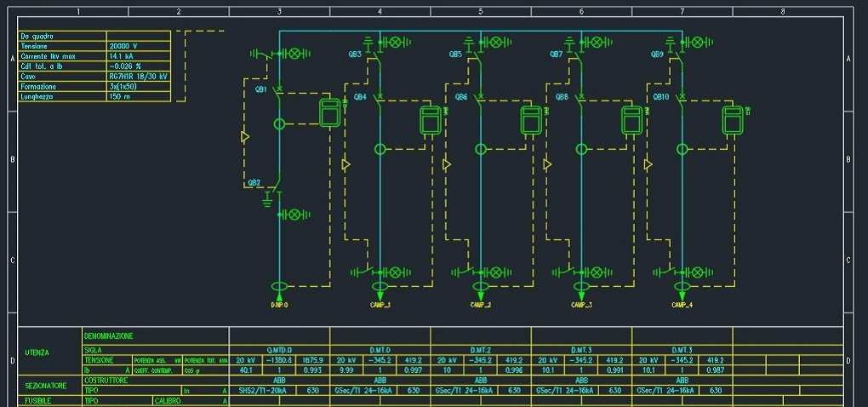Select the indicator lamp beside QB3 at the busbar
The image size is (868, 407).
coord(396,42)
